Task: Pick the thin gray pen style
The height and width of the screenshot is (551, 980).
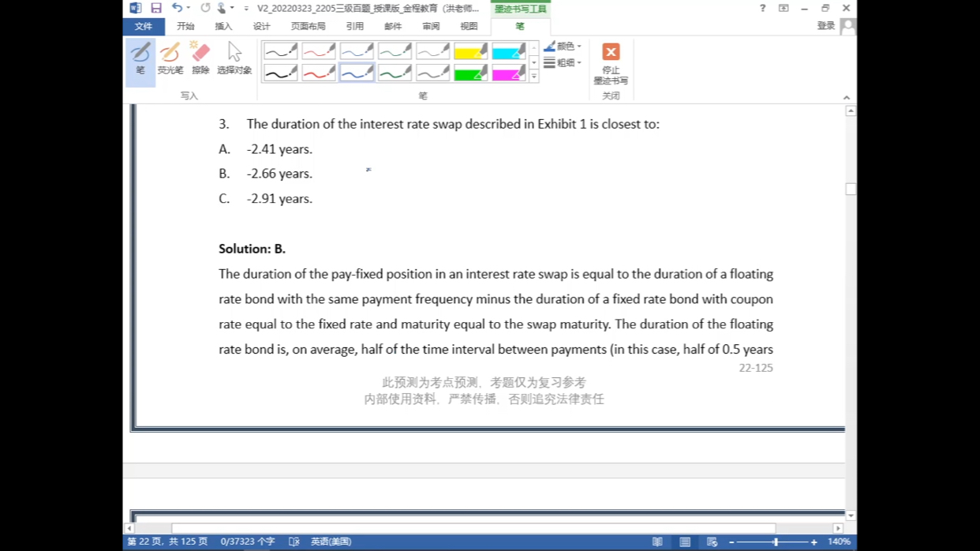Action: [x=432, y=52]
